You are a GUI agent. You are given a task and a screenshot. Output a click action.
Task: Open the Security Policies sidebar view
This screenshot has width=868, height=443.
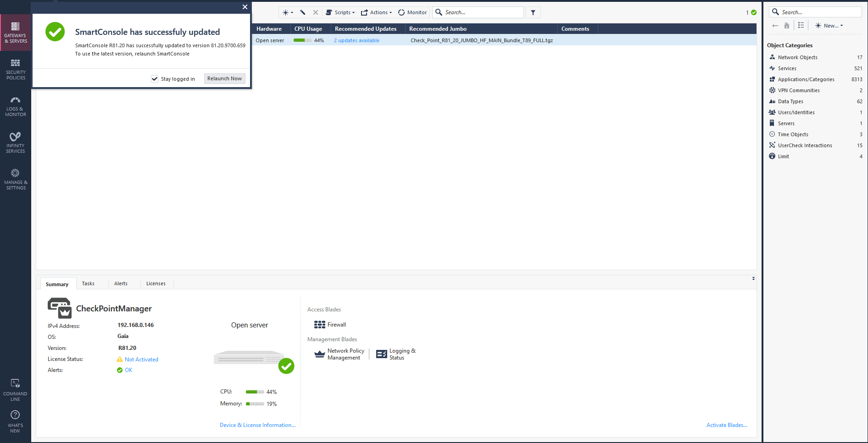(x=16, y=69)
